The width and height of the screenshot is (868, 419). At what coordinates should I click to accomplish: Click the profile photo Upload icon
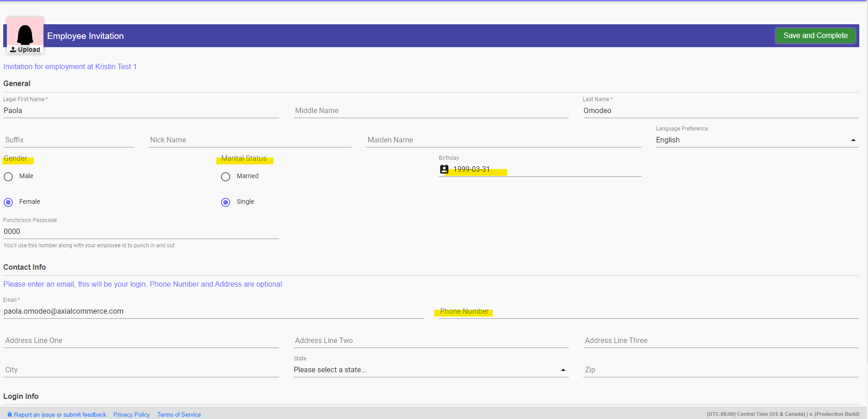[x=14, y=49]
